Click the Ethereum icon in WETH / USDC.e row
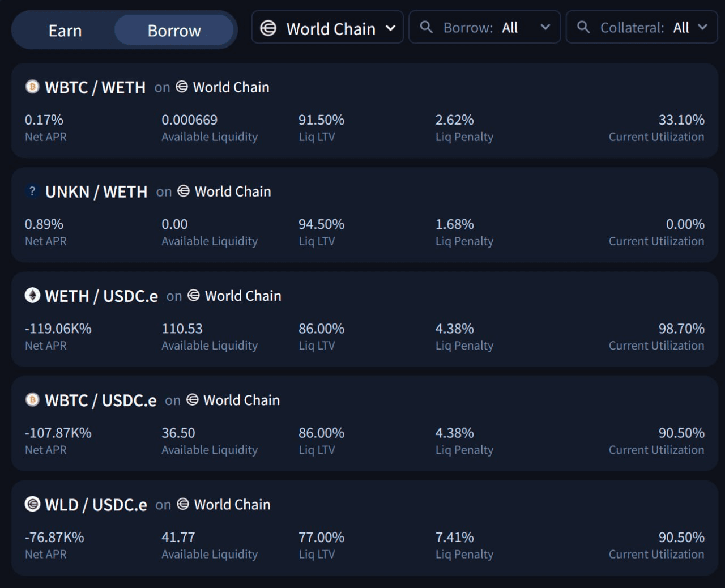Image resolution: width=725 pixels, height=588 pixels. (x=32, y=295)
